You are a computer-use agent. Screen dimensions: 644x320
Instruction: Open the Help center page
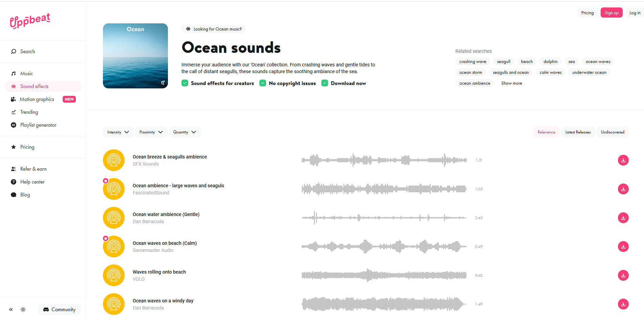click(x=32, y=182)
